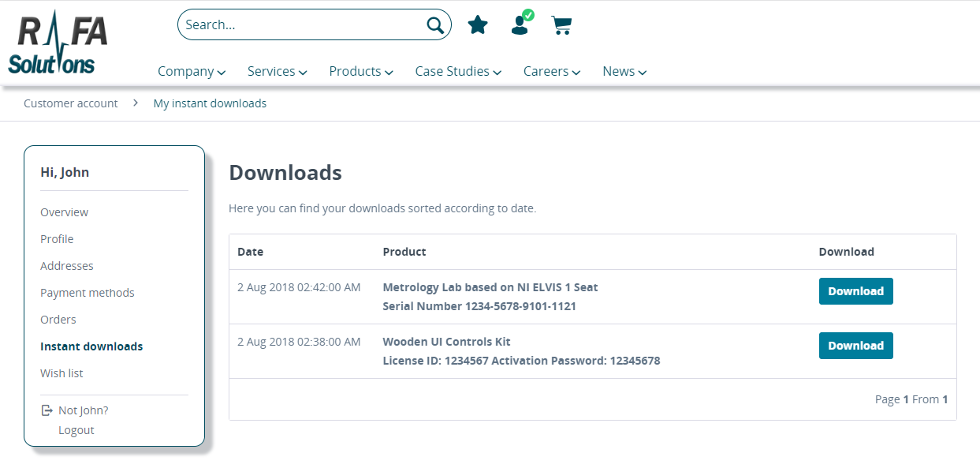
Task: Open the Overview account page
Action: [64, 212]
